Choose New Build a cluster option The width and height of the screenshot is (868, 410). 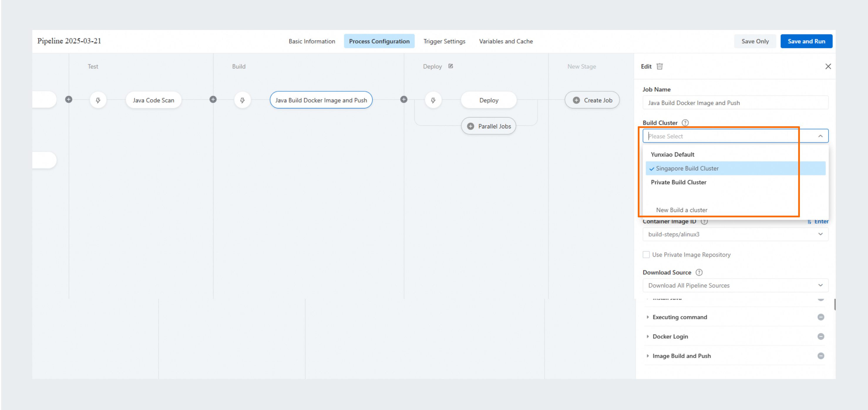pyautogui.click(x=681, y=210)
